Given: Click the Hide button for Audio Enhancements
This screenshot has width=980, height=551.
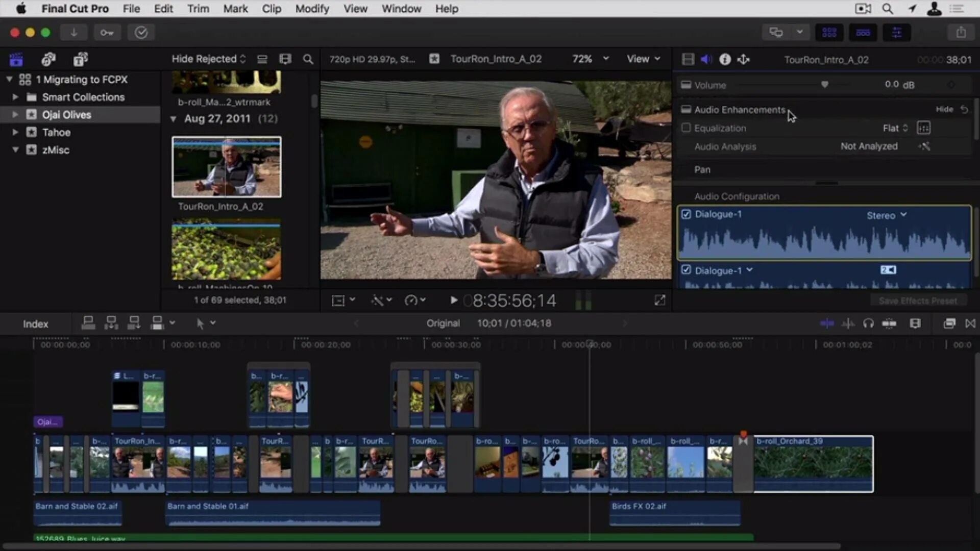Looking at the screenshot, I should (x=944, y=108).
